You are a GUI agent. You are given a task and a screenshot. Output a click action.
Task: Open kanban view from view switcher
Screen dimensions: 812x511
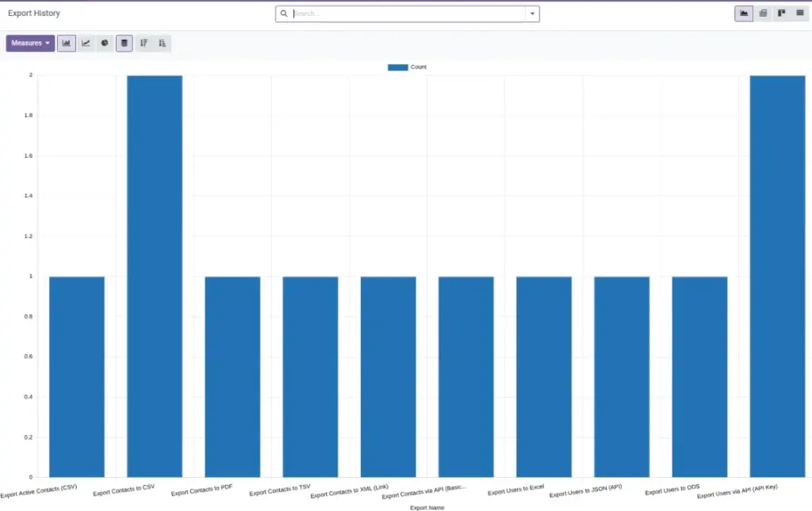pyautogui.click(x=781, y=13)
